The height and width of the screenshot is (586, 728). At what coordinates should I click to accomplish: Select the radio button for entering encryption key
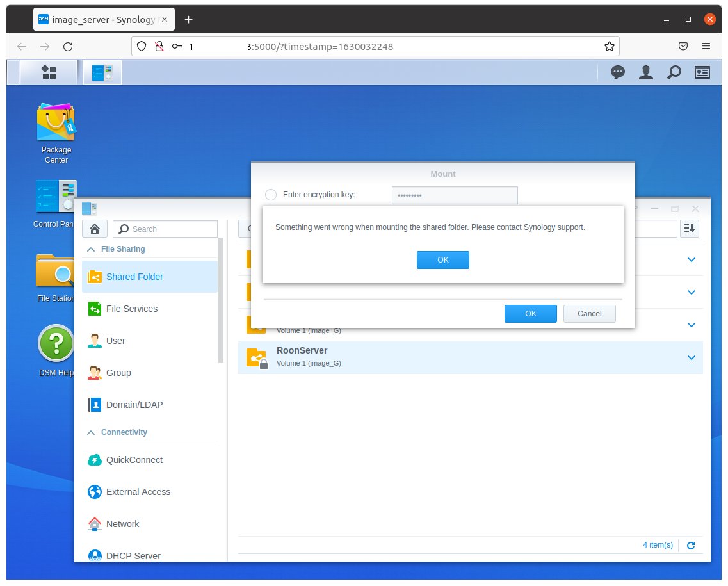(270, 195)
